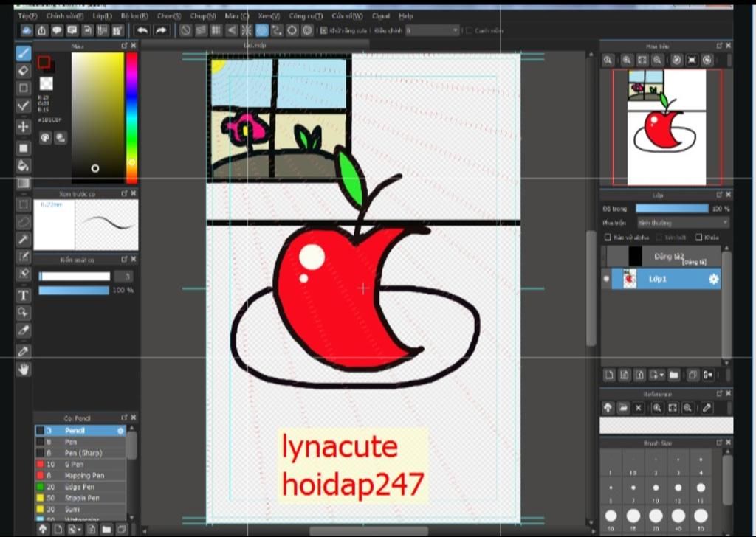Toggle the Bảo vệ alpha checkbox
The width and height of the screenshot is (756, 537).
(608, 237)
